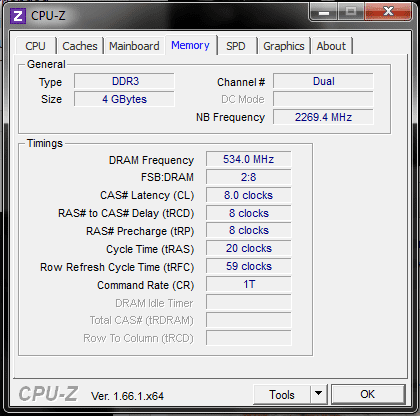
Task: Click the Dual channel value
Action: point(323,81)
